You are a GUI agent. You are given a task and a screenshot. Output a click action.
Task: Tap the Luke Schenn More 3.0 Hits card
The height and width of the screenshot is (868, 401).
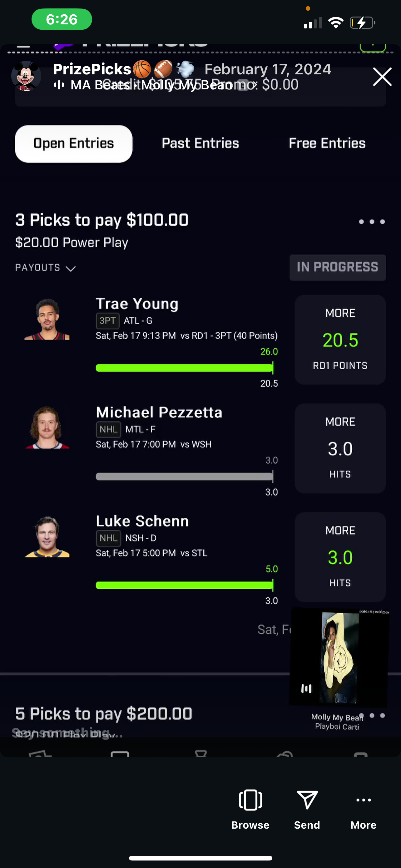[x=340, y=557]
